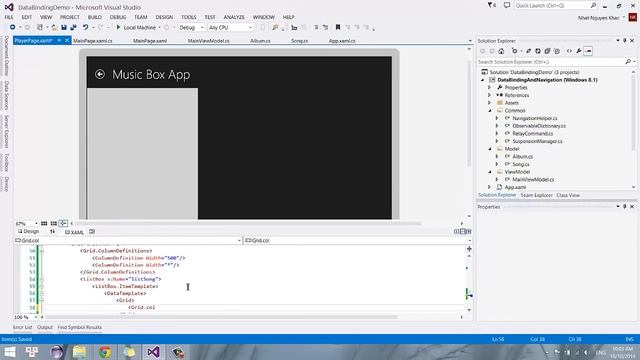Viewport: 640px width, 360px height.
Task: Start debugging on Local Machine
Action: pos(136,27)
